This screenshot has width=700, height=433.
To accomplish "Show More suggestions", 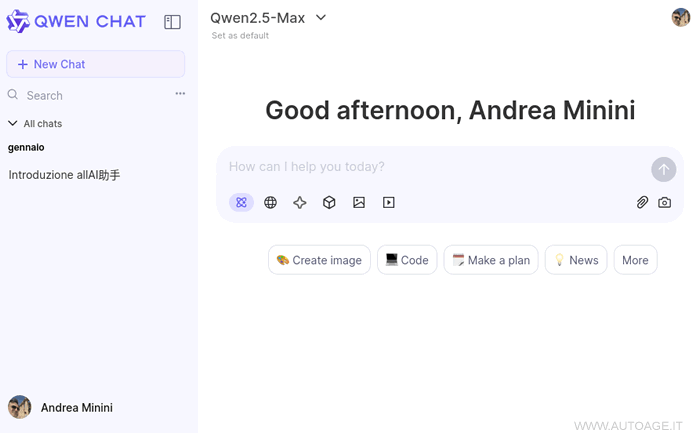I will [x=635, y=260].
